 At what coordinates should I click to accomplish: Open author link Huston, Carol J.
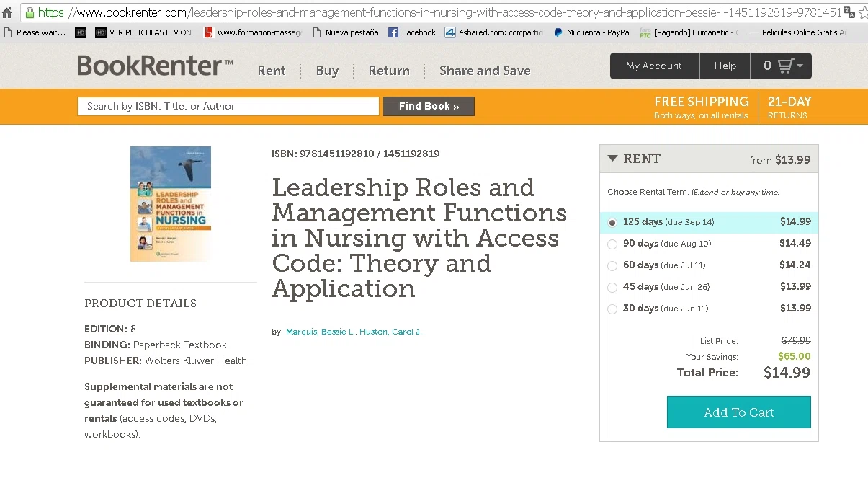click(x=390, y=332)
